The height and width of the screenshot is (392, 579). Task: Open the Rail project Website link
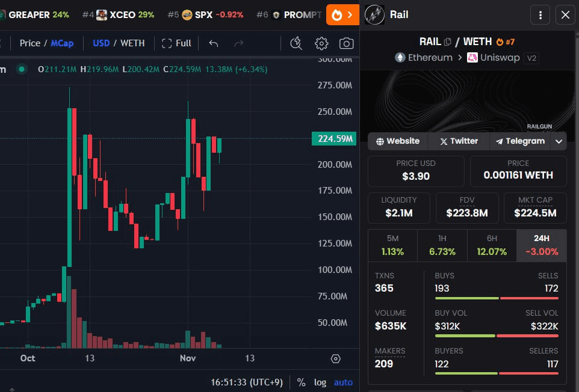tap(398, 141)
